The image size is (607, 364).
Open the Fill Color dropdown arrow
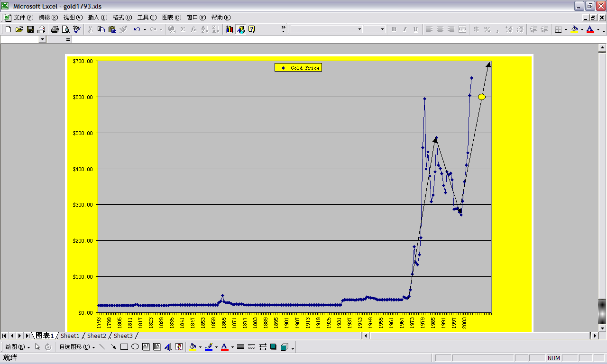click(x=200, y=346)
